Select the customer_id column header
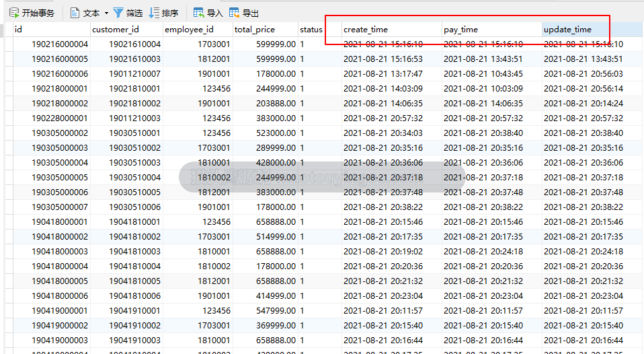This screenshot has width=644, height=354. click(126, 30)
